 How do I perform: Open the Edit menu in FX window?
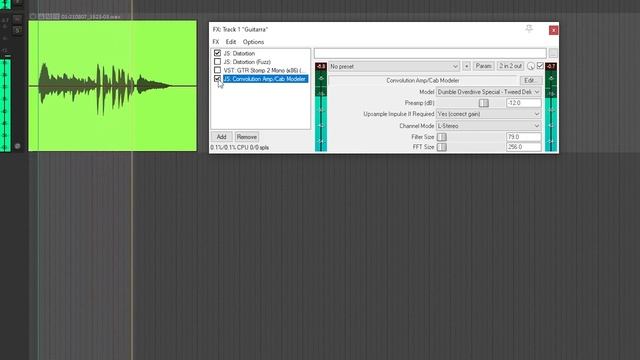click(231, 42)
